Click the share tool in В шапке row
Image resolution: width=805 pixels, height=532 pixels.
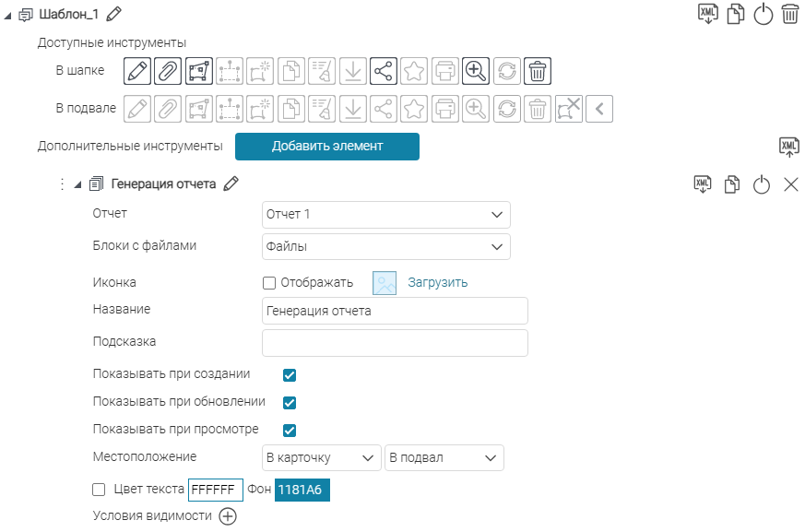[x=383, y=70]
